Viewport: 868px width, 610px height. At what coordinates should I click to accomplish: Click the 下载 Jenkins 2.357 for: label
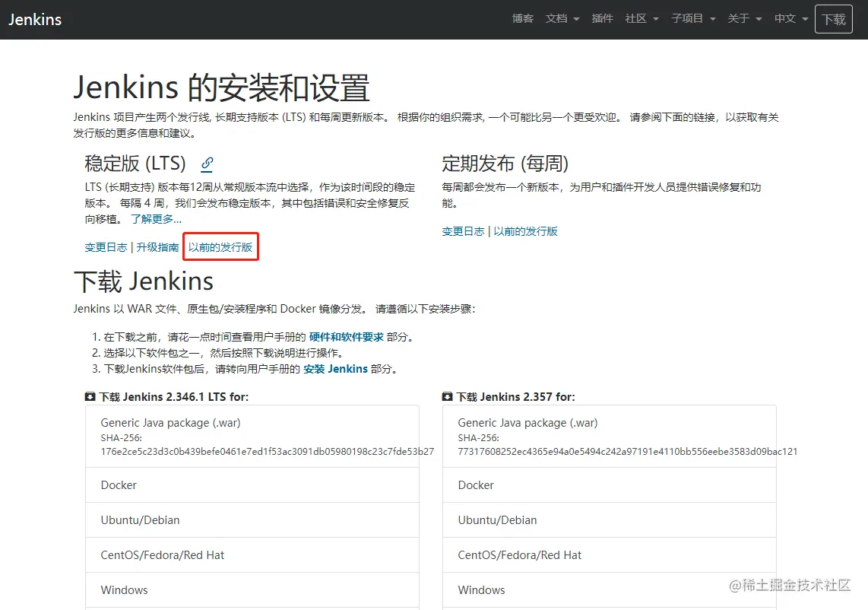[x=516, y=397]
